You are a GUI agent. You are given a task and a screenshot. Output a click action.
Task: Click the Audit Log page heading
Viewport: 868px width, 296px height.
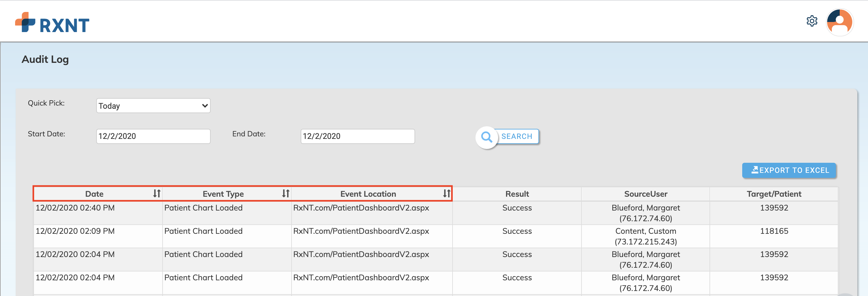tap(45, 59)
